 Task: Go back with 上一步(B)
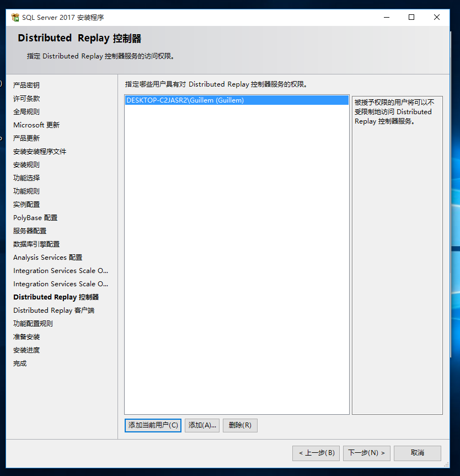316,453
